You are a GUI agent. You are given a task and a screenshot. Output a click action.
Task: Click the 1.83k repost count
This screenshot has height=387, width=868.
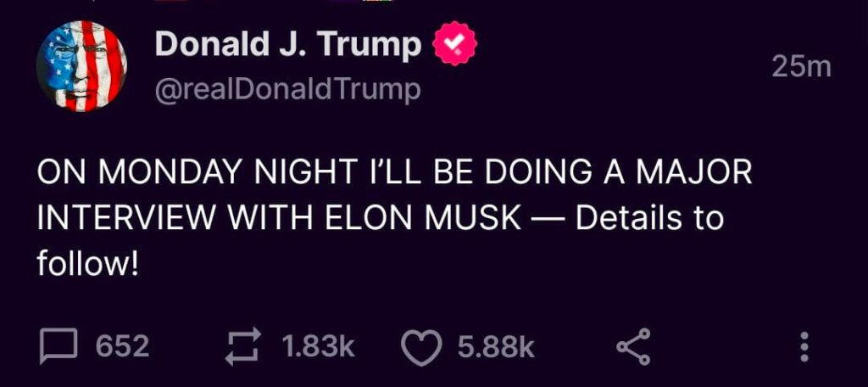tap(317, 347)
